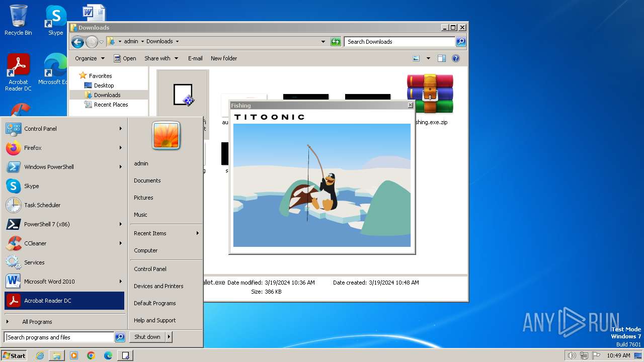Open Documents from Start menu

coord(147,180)
